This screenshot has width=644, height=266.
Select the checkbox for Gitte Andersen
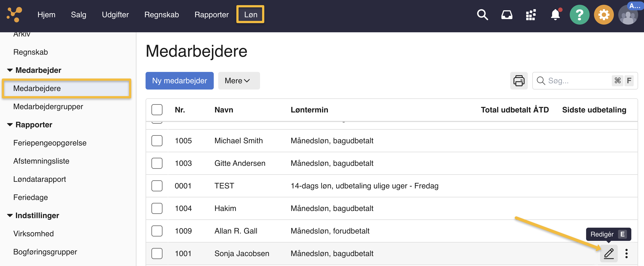pos(157,163)
